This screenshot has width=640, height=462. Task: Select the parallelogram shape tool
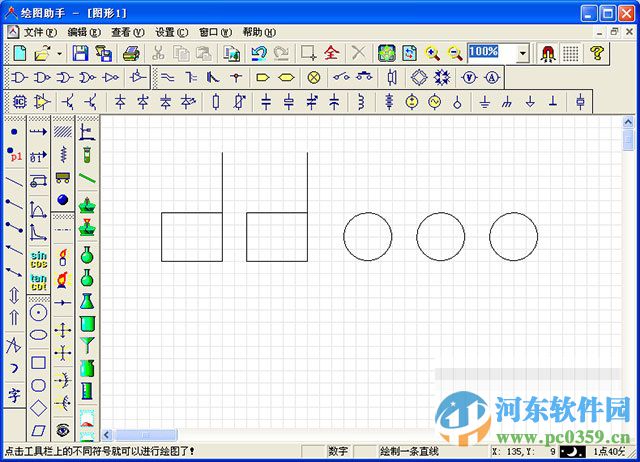point(39,430)
